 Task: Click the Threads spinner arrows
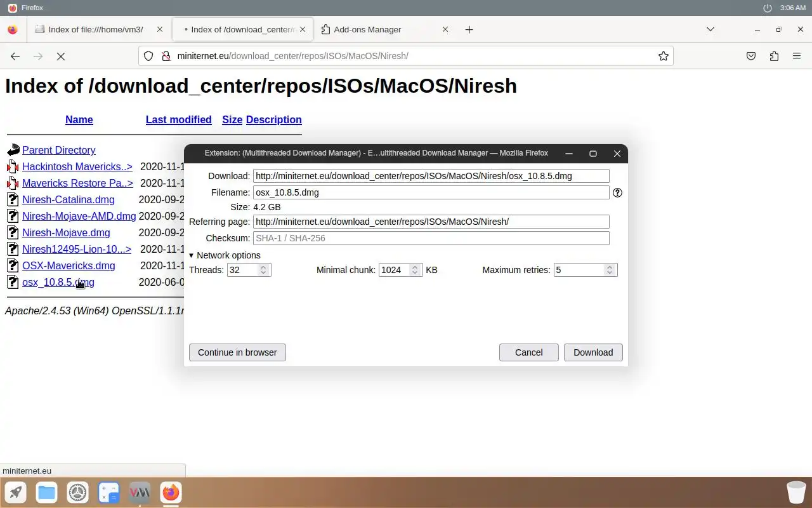click(263, 270)
